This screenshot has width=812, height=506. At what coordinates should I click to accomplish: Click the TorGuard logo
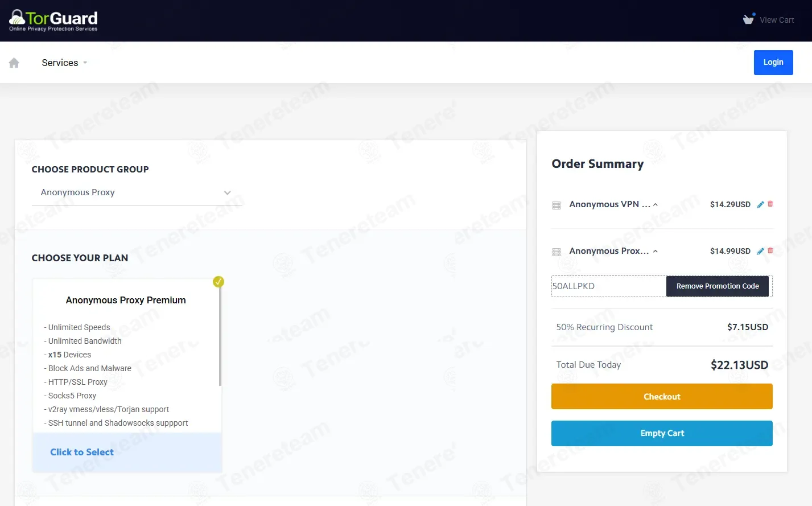click(x=53, y=20)
